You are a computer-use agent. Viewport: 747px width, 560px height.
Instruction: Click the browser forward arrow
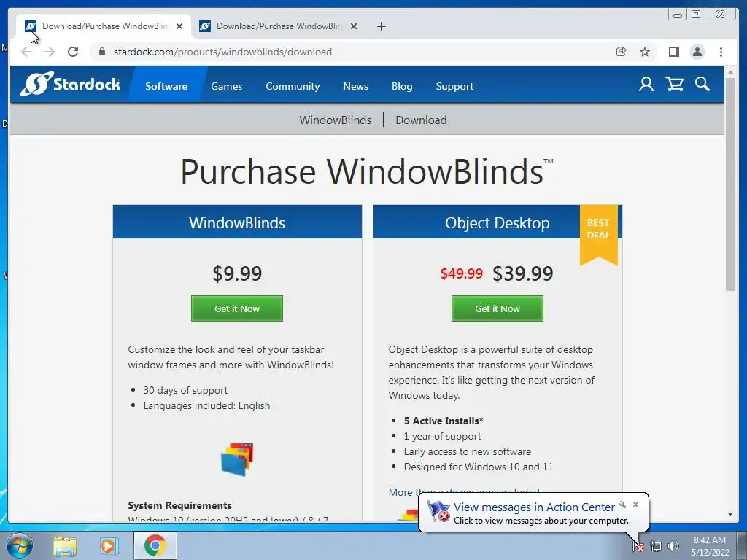(50, 52)
